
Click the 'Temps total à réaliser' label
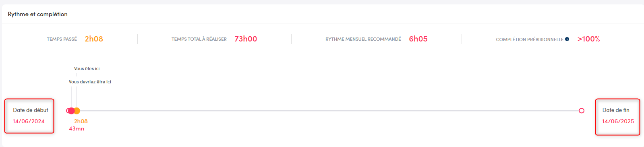pyautogui.click(x=199, y=39)
